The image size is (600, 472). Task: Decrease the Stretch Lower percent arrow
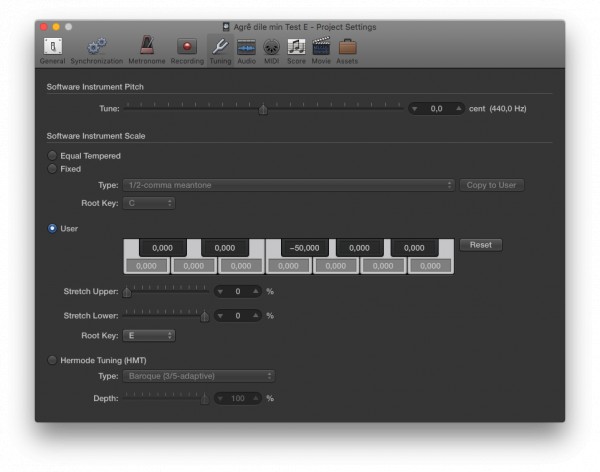(x=220, y=316)
